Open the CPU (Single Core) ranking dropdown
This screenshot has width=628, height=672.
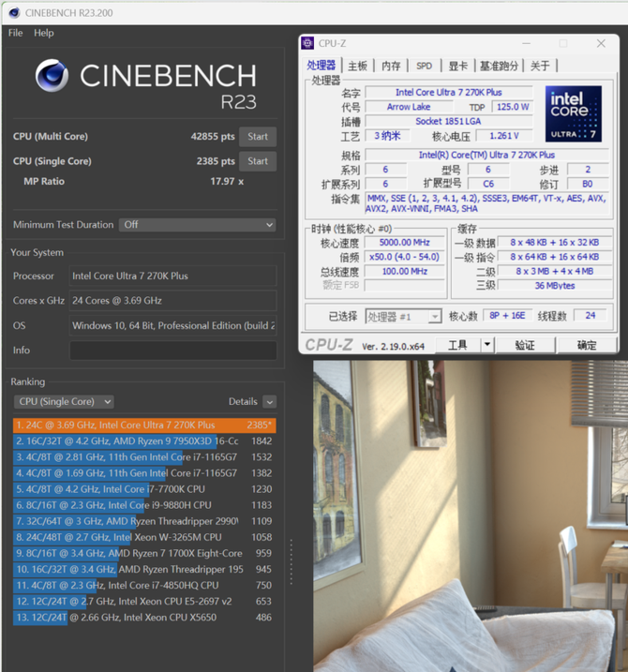[64, 402]
